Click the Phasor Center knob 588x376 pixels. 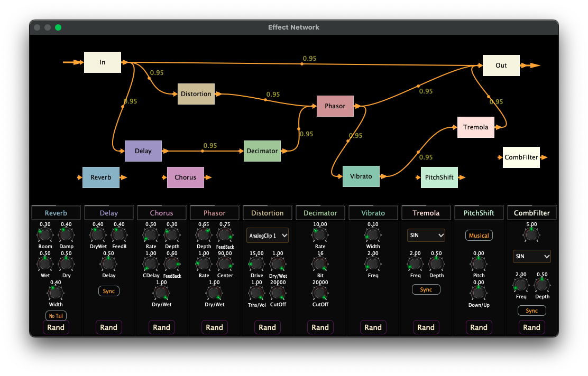coord(225,264)
